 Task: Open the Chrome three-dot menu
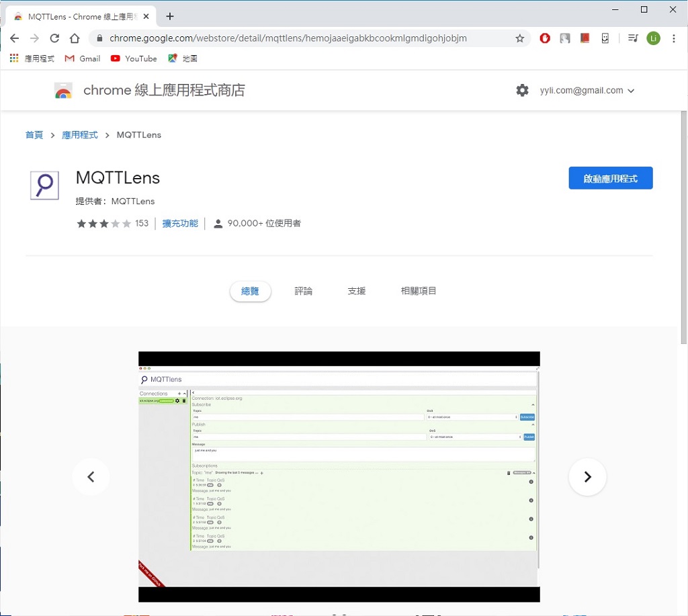click(673, 38)
